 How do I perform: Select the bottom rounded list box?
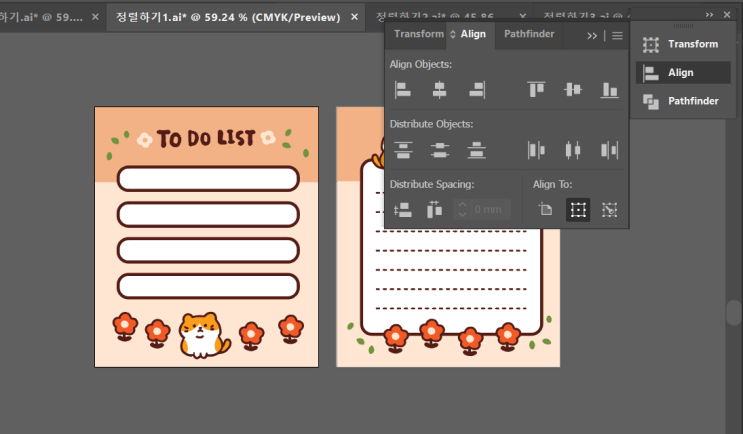click(208, 286)
